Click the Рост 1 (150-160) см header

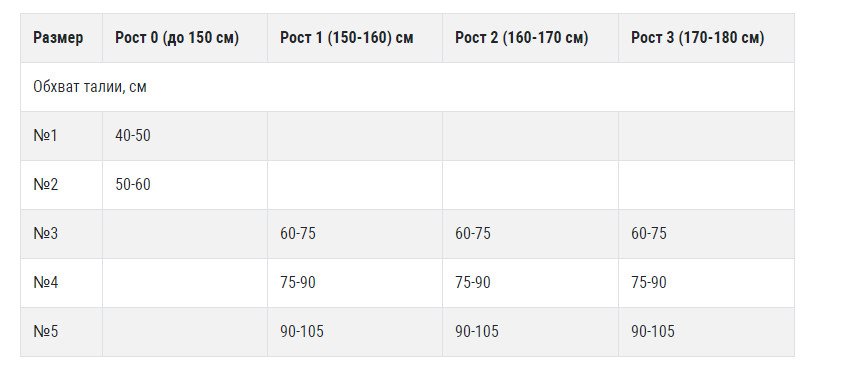(347, 38)
